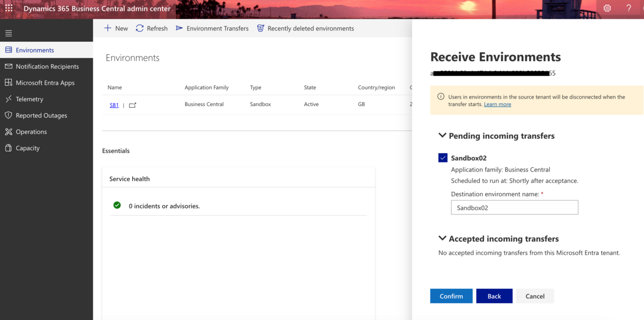Open Microsoft Entra Apps menu item

[x=46, y=83]
